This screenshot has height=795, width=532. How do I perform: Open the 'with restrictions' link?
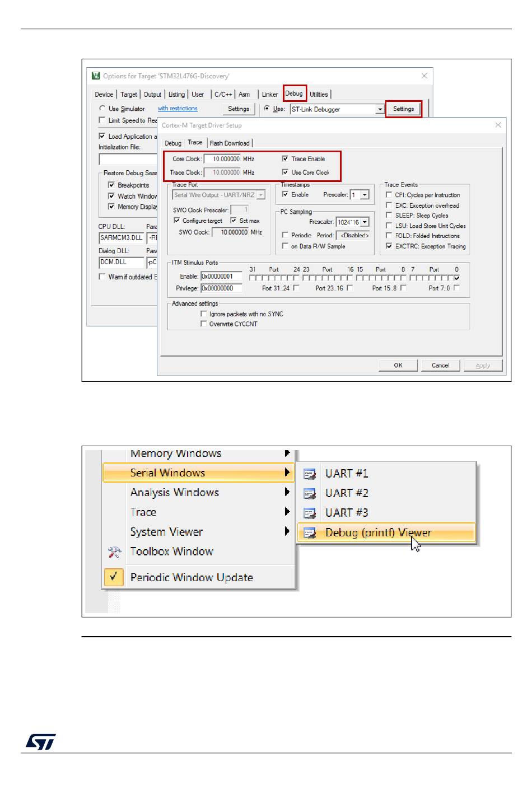tap(178, 109)
